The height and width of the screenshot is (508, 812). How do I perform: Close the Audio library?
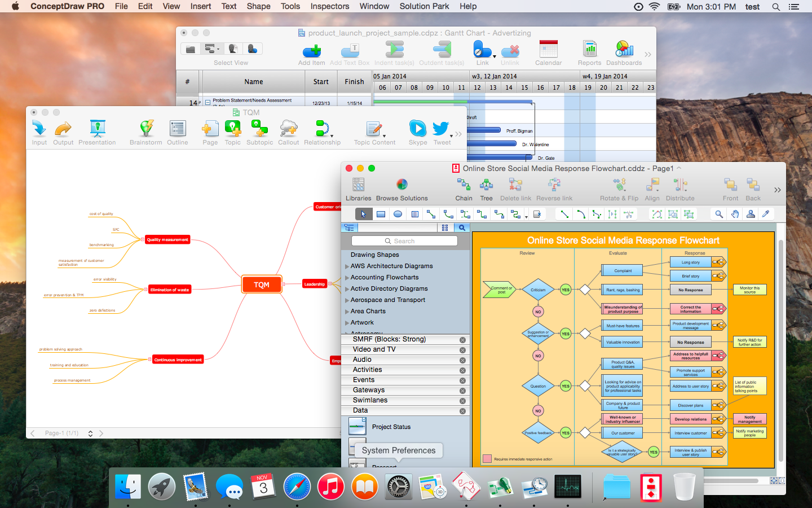(462, 360)
